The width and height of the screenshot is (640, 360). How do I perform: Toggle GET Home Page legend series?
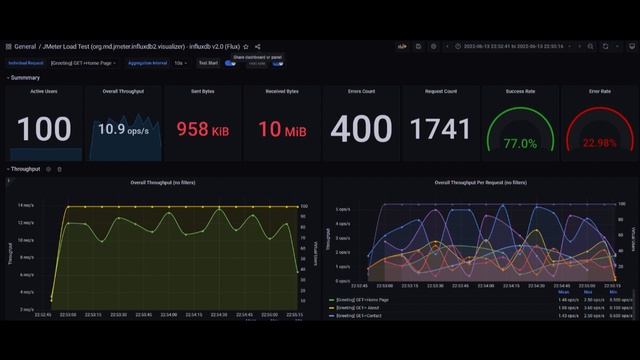363,300
